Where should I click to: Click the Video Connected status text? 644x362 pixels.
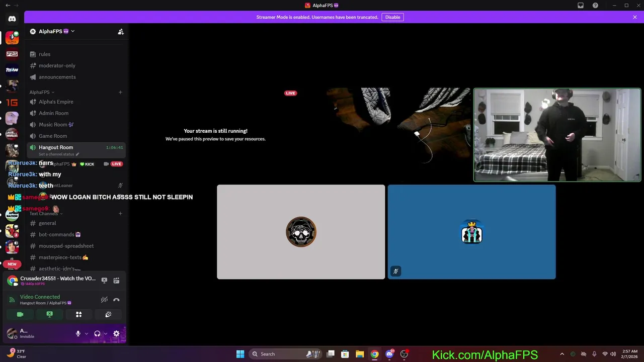tap(40, 297)
